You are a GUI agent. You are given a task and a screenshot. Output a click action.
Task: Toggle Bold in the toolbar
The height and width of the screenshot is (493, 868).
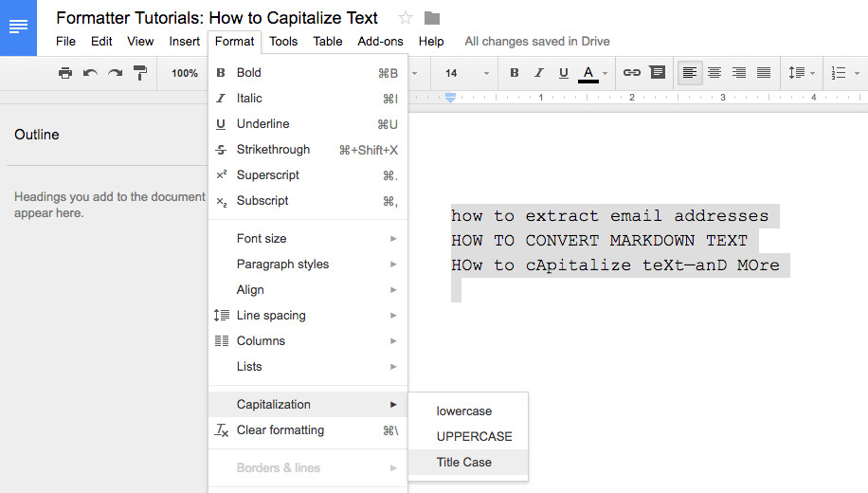[515, 73]
